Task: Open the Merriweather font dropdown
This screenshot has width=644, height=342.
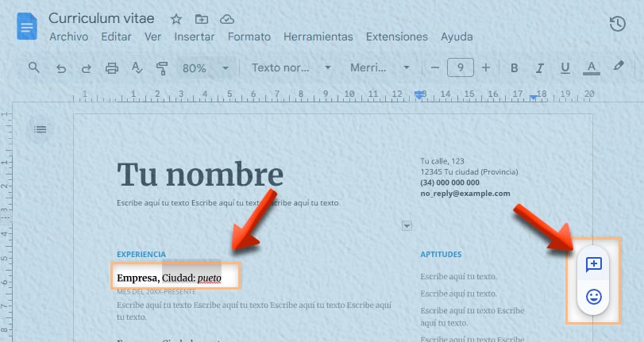Action: (x=380, y=68)
